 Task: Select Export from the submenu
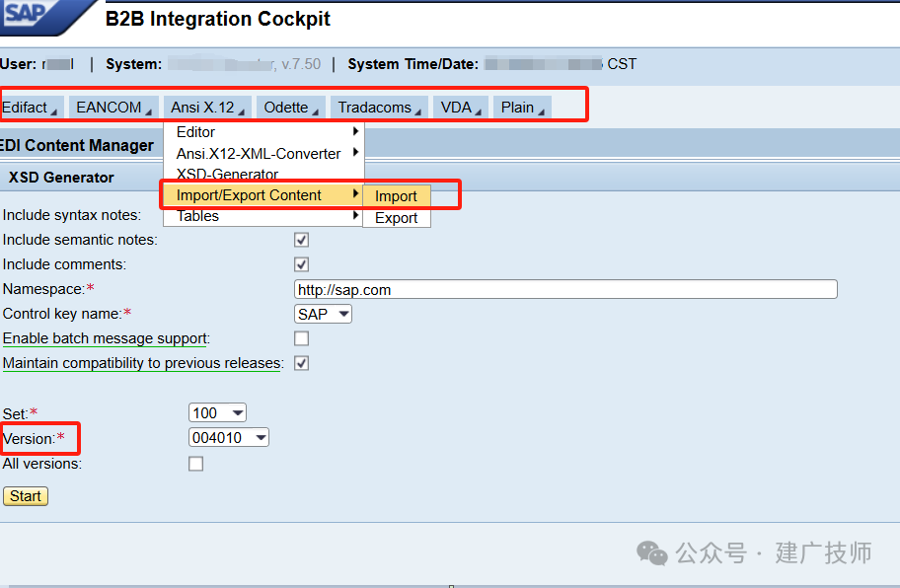point(396,218)
